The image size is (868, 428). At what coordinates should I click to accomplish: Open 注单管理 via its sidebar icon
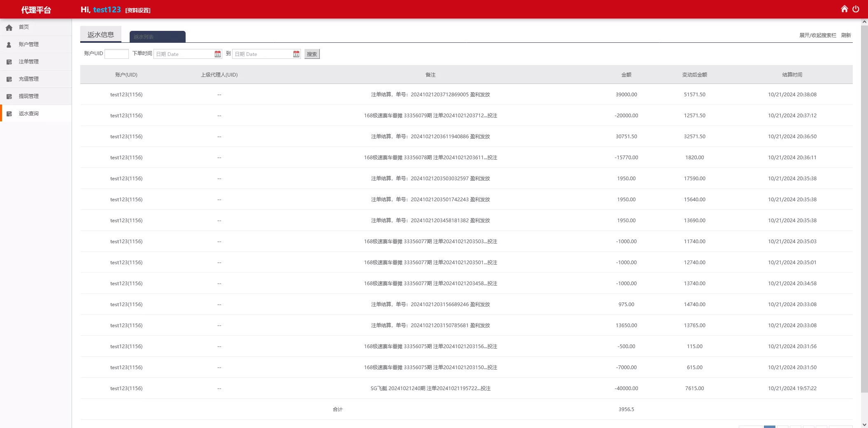9,62
